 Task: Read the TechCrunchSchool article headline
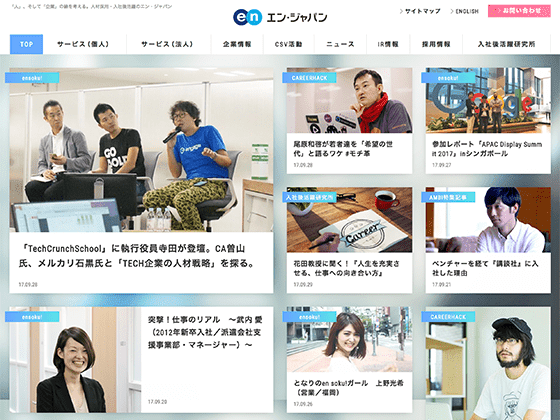pos(137,256)
